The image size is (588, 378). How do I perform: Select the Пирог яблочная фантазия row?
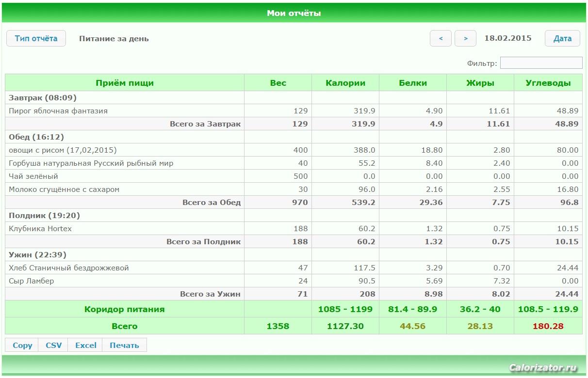coord(58,111)
